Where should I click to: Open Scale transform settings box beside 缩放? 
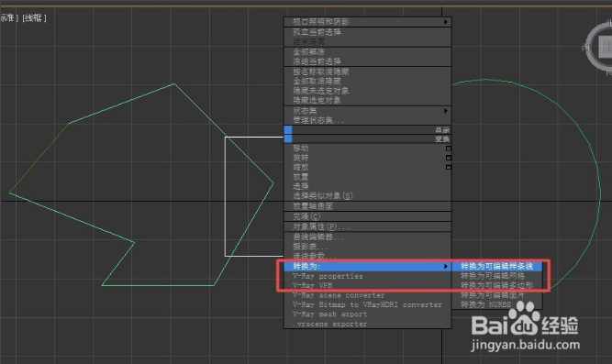[x=449, y=167]
